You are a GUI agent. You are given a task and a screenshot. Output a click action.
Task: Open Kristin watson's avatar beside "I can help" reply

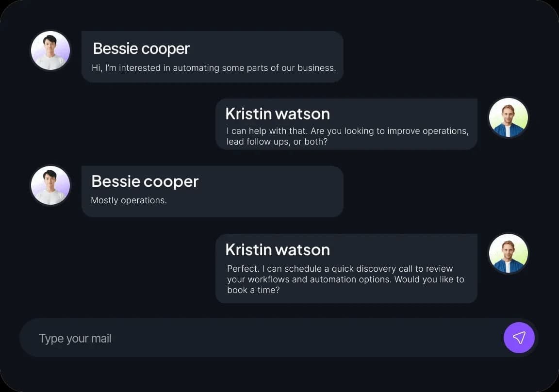coord(508,118)
